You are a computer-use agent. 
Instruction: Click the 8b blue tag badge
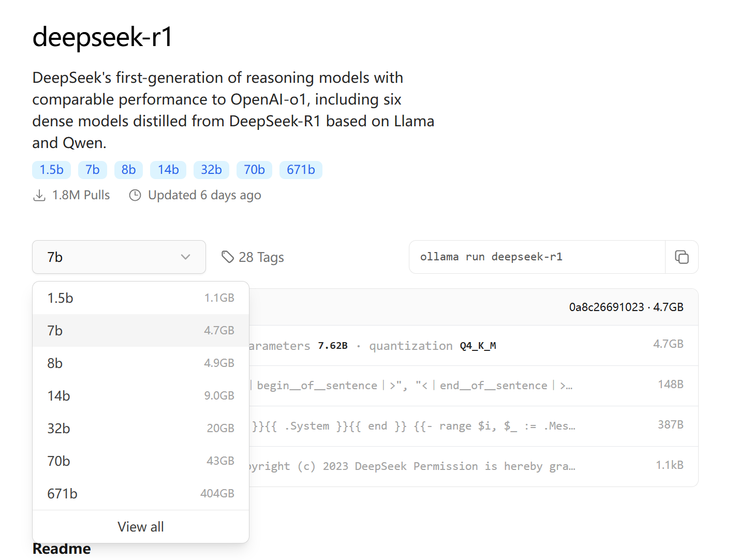click(x=129, y=170)
